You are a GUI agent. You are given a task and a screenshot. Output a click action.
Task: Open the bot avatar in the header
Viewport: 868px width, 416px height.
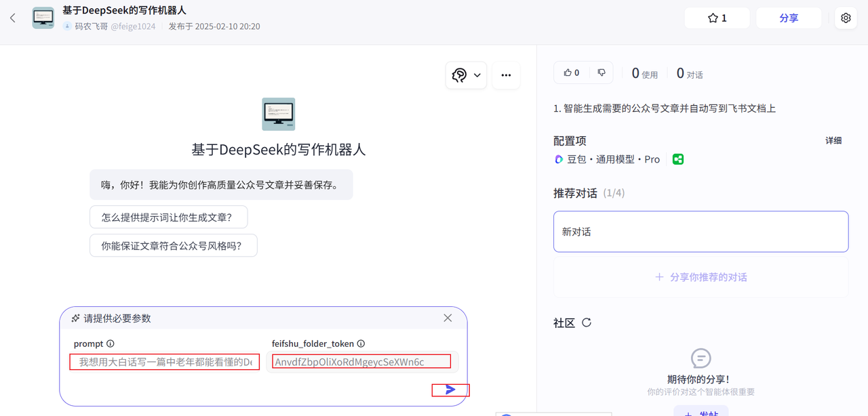click(x=43, y=18)
